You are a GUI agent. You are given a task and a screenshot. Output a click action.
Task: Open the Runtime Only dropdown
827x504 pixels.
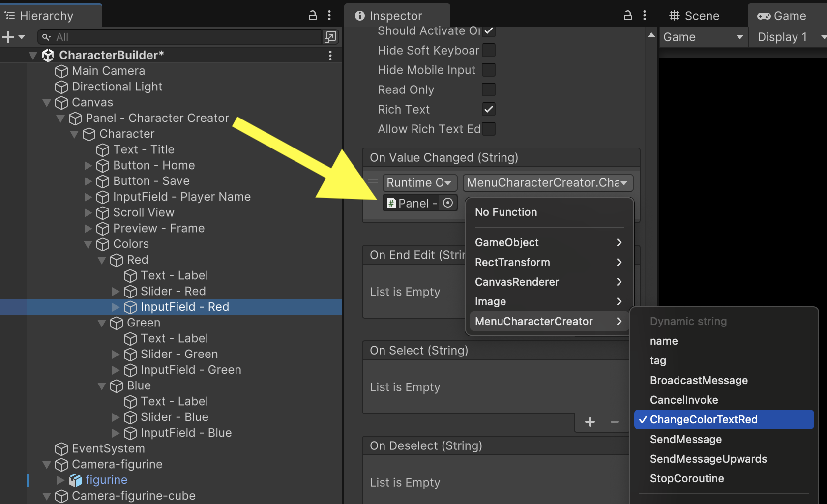click(419, 183)
